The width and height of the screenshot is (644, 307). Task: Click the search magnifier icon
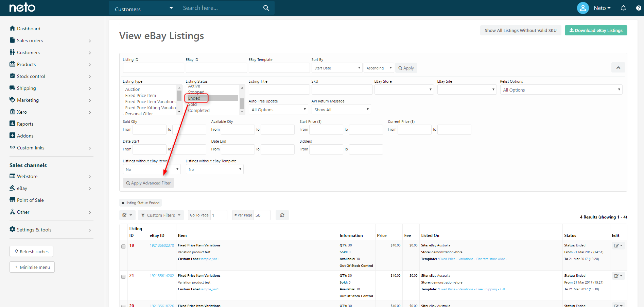point(266,8)
